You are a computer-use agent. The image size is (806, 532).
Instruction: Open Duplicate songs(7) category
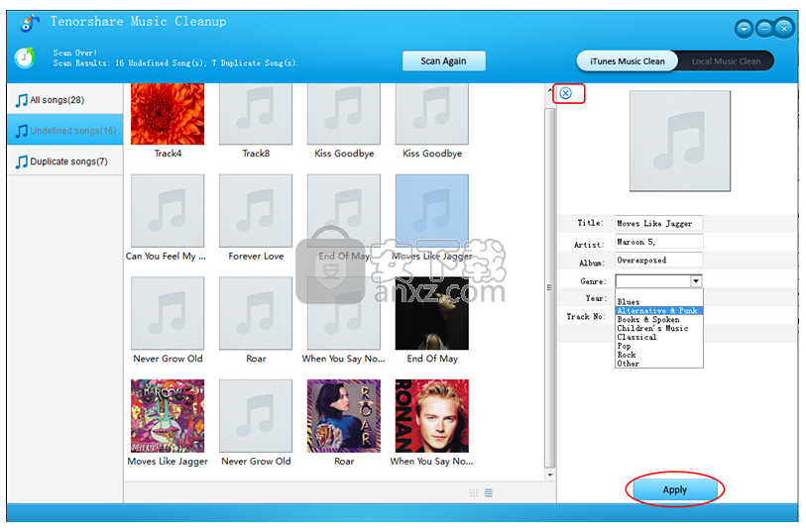pyautogui.click(x=64, y=161)
